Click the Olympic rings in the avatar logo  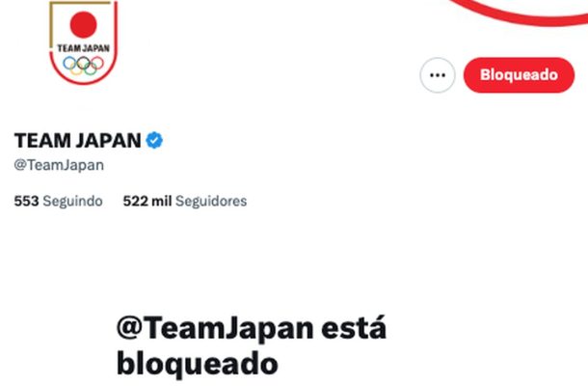click(x=83, y=66)
